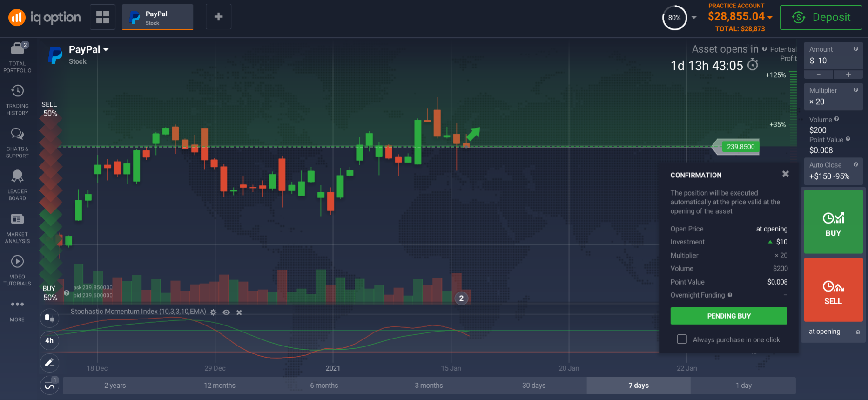This screenshot has width=868, height=400.
Task: Click the Multiplier help question icon
Action: coord(855,90)
